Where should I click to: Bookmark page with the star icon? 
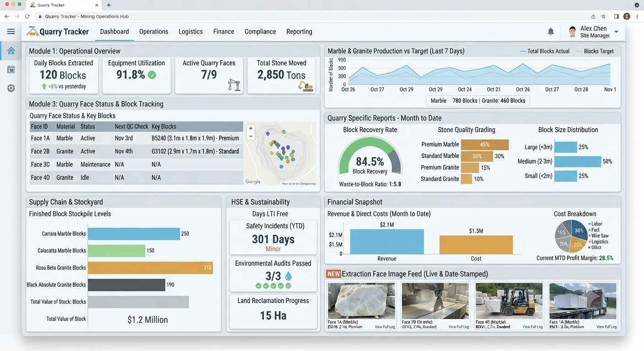point(604,16)
